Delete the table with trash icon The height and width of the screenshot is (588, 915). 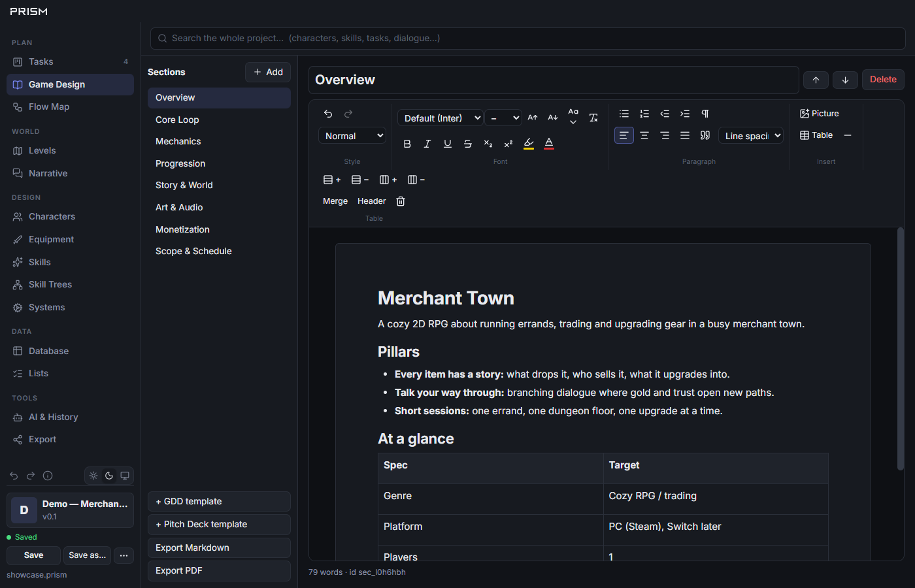click(x=401, y=201)
